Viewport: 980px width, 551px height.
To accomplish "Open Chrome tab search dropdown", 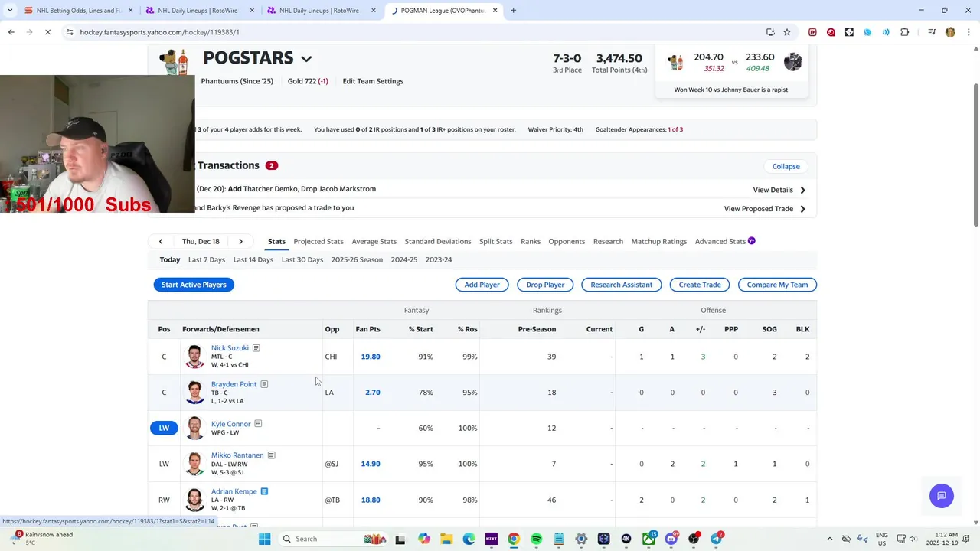I will click(x=11, y=11).
